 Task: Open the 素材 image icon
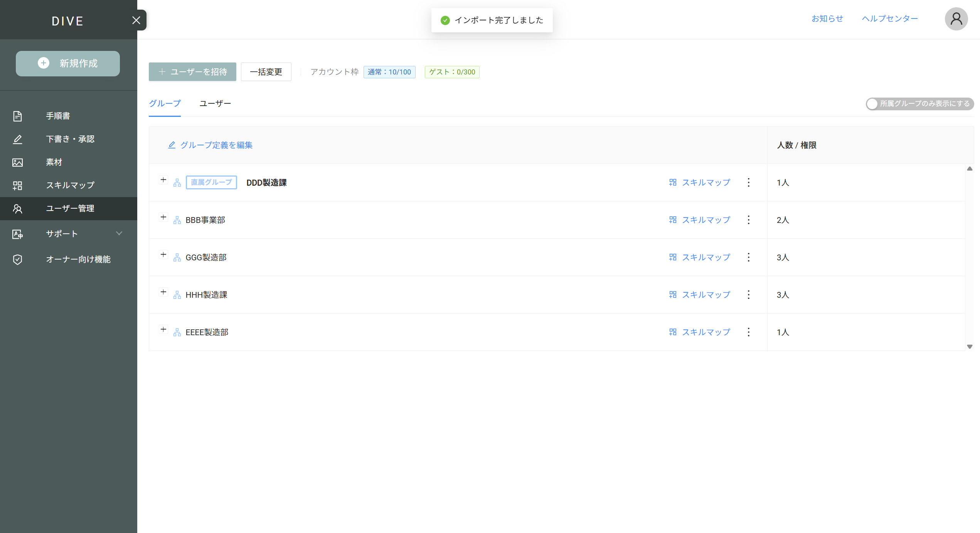tap(17, 162)
